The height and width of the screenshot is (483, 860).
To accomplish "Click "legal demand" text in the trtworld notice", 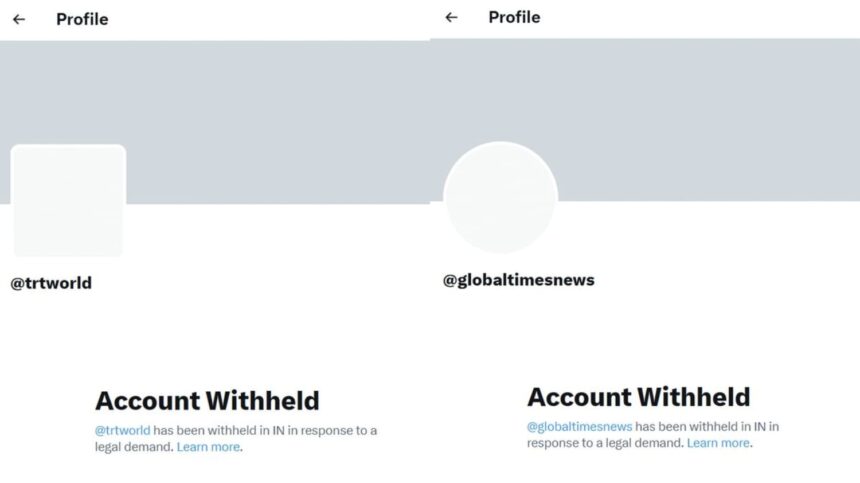I will pos(134,447).
